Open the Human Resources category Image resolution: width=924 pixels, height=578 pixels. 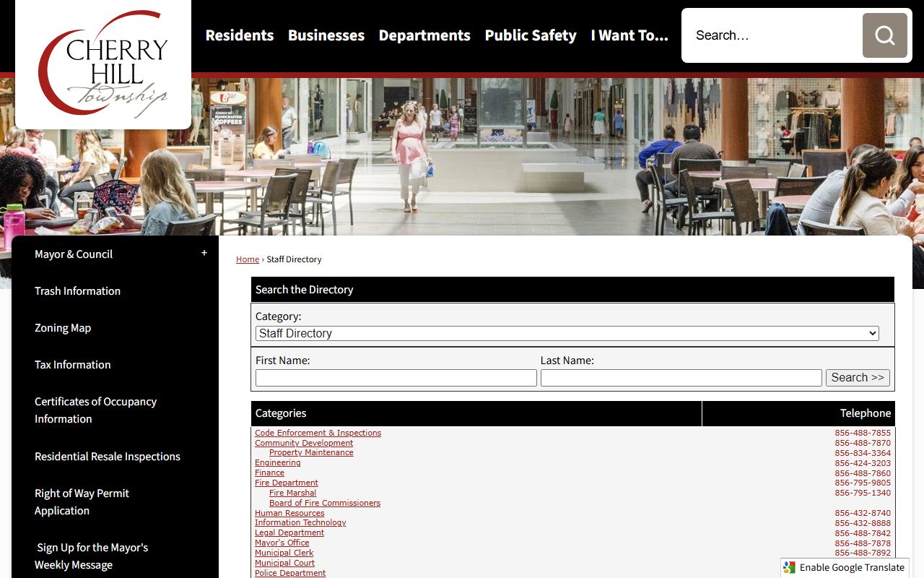coord(289,513)
